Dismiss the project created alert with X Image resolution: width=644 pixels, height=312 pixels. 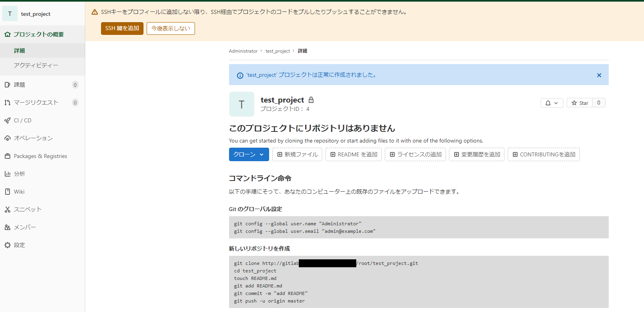(x=599, y=75)
